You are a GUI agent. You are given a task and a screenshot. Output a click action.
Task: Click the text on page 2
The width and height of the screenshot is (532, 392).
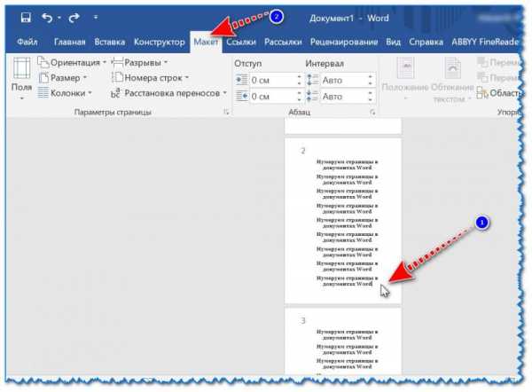[x=341, y=222]
